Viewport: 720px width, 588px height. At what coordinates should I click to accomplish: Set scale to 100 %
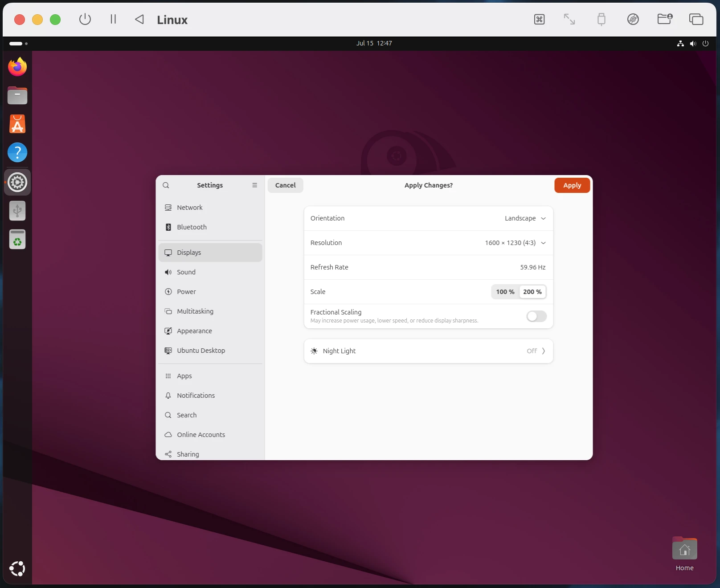(x=505, y=292)
